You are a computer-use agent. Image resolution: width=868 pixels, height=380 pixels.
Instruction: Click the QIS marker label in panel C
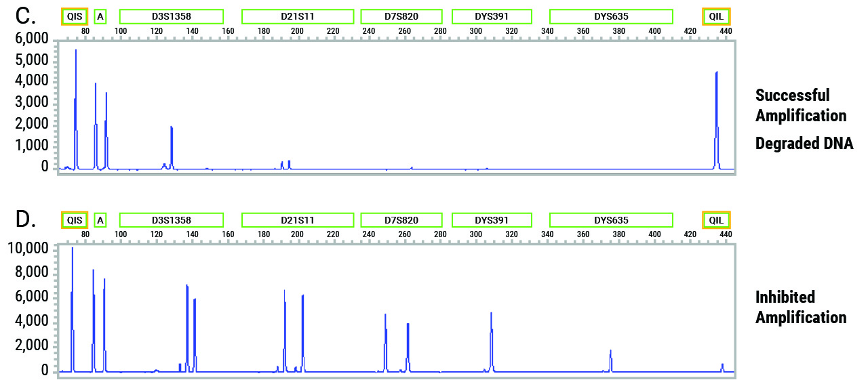click(74, 16)
